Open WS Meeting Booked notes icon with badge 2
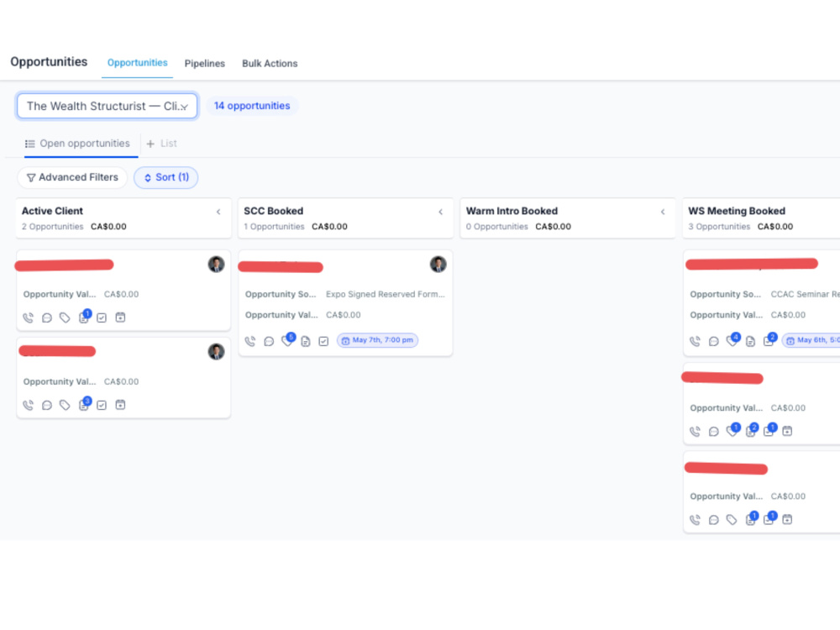Screen dimensions: 840x630 click(x=752, y=429)
